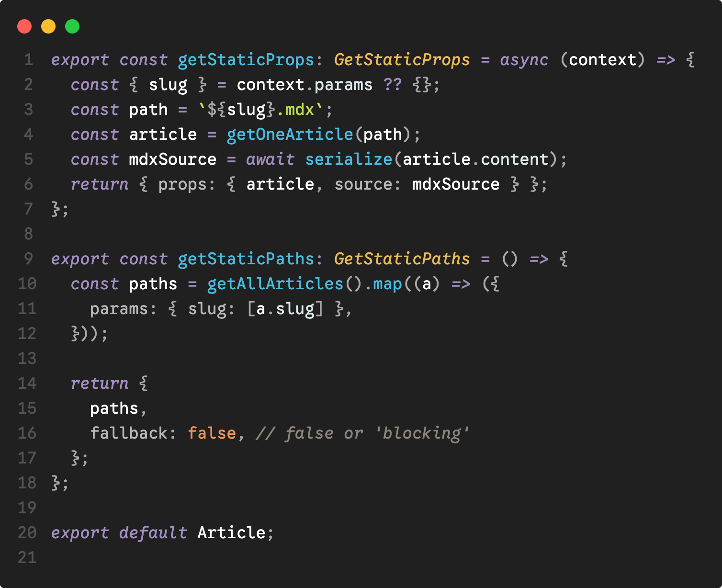Click the 'await' keyword on line 5
722x588 pixels.
pos(271,159)
